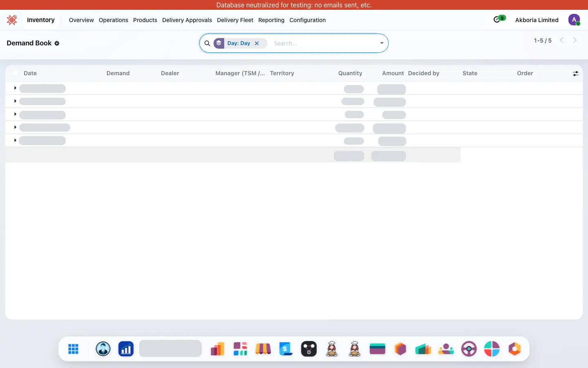The width and height of the screenshot is (588, 368).
Task: Open the purple steering wheel dock icon
Action: pos(469,349)
